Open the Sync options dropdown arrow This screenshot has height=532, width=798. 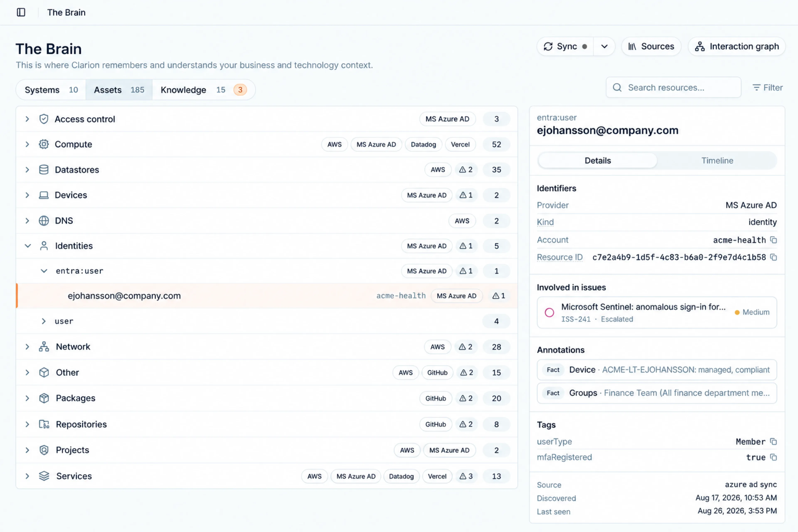[x=604, y=47]
